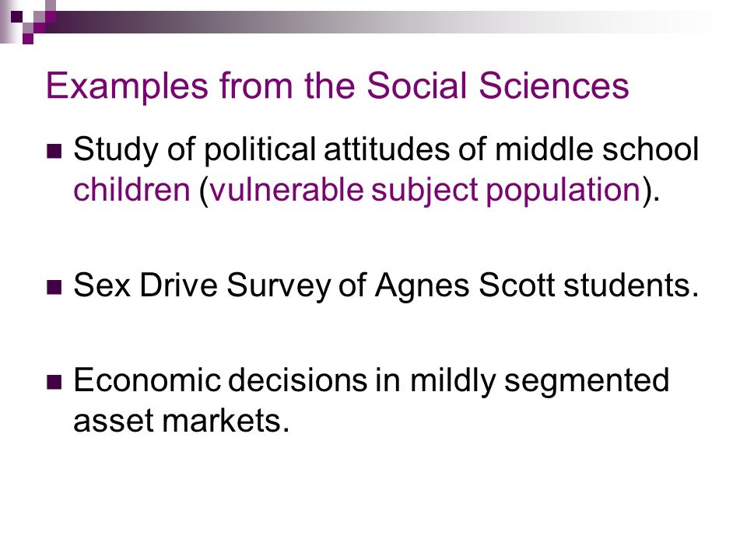
Task: Click the purple word children
Action: pos(132,190)
